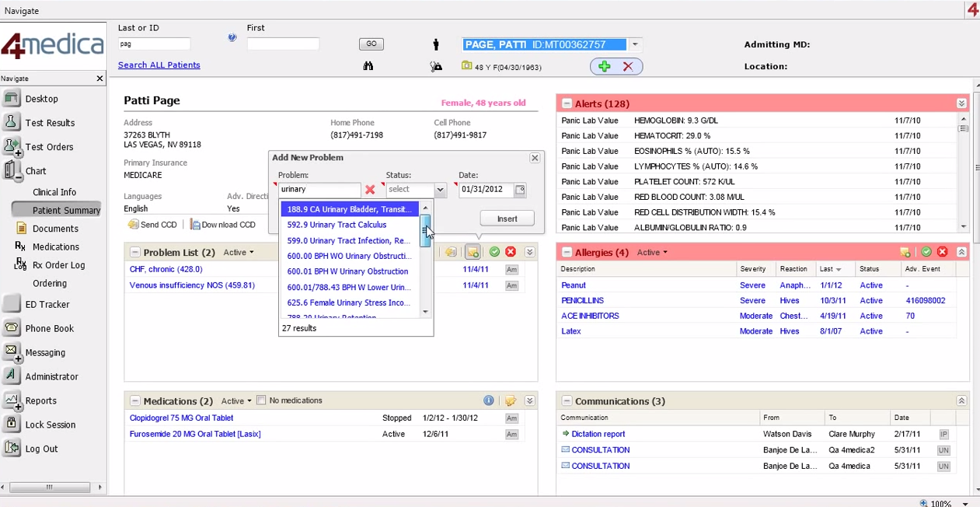The width and height of the screenshot is (980, 507).
Task: Click the Alerts list scroll down arrow
Action: click(964, 227)
